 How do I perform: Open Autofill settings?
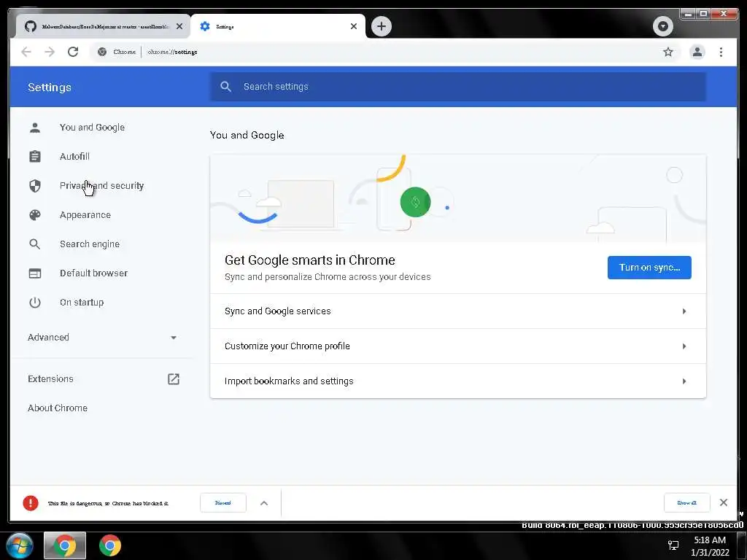tap(74, 156)
